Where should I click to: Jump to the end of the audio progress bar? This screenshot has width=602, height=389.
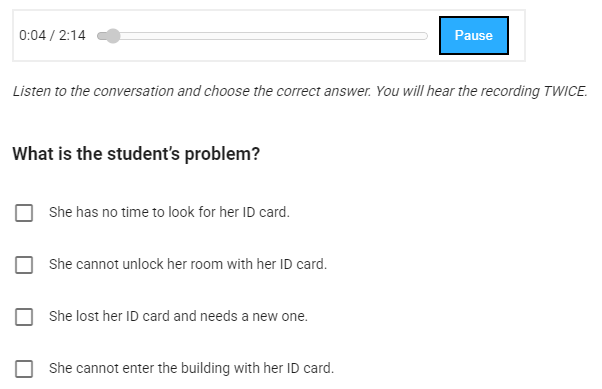(x=426, y=36)
